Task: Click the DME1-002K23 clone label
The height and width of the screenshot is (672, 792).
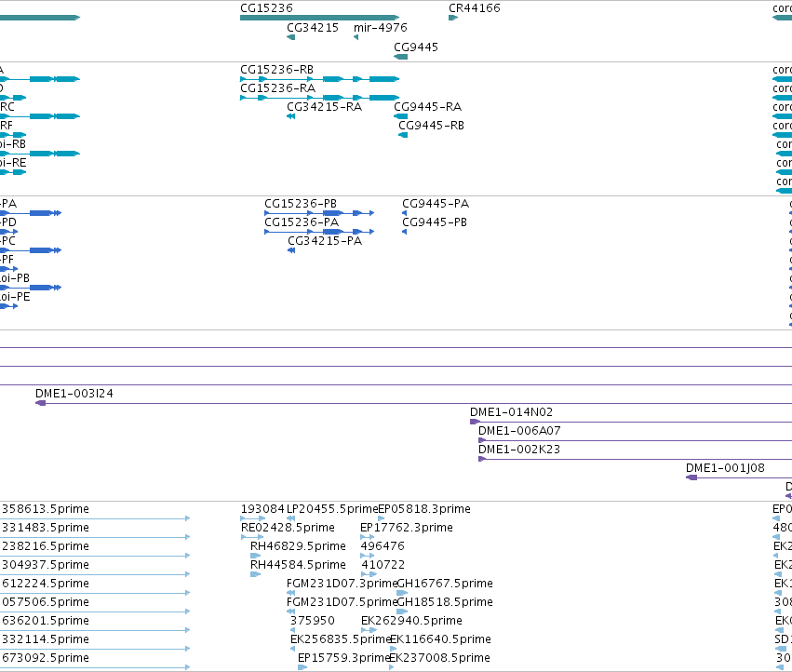Action: coord(519,450)
